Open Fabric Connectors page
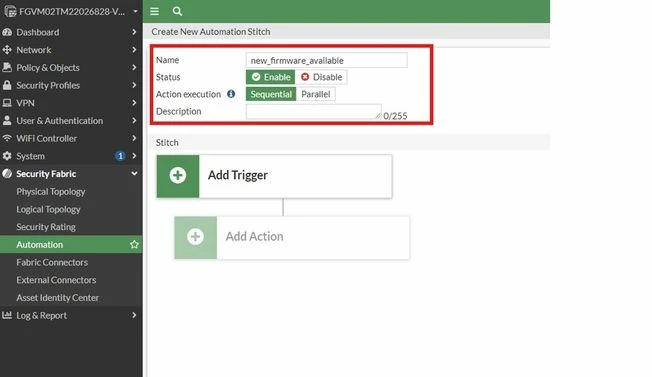652x377 pixels. 52,262
